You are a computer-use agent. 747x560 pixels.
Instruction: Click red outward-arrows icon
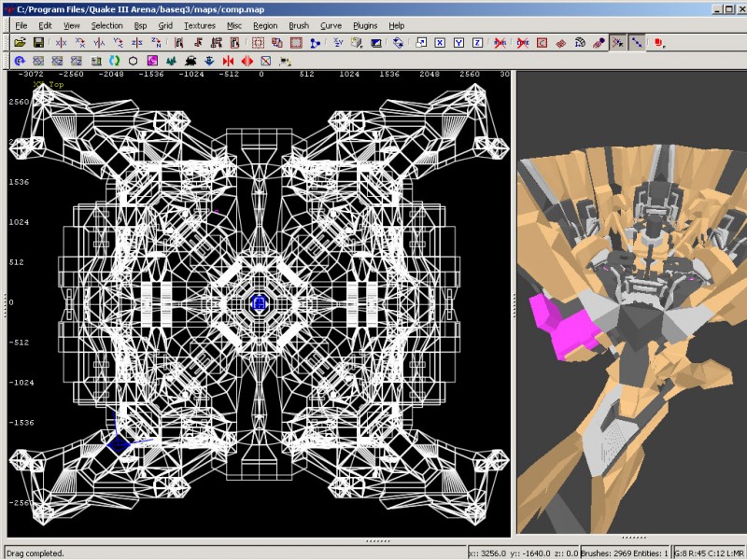tap(247, 61)
